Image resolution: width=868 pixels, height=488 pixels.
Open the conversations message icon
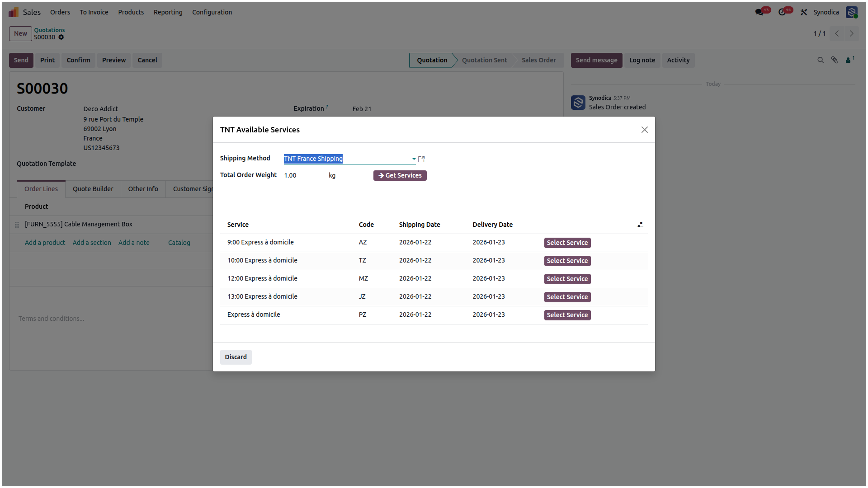click(759, 12)
